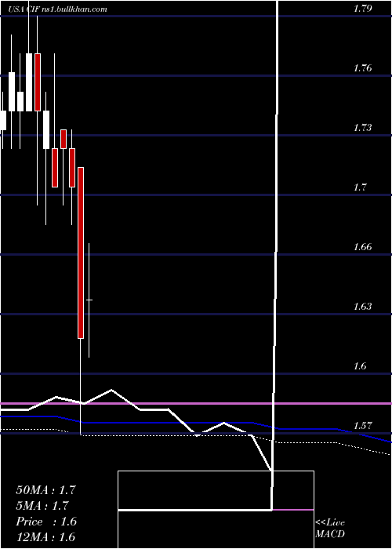Viewport: 392px width, 549px height.
Task: Click the 'Price : 1.6' legend text
Action: click(x=46, y=522)
